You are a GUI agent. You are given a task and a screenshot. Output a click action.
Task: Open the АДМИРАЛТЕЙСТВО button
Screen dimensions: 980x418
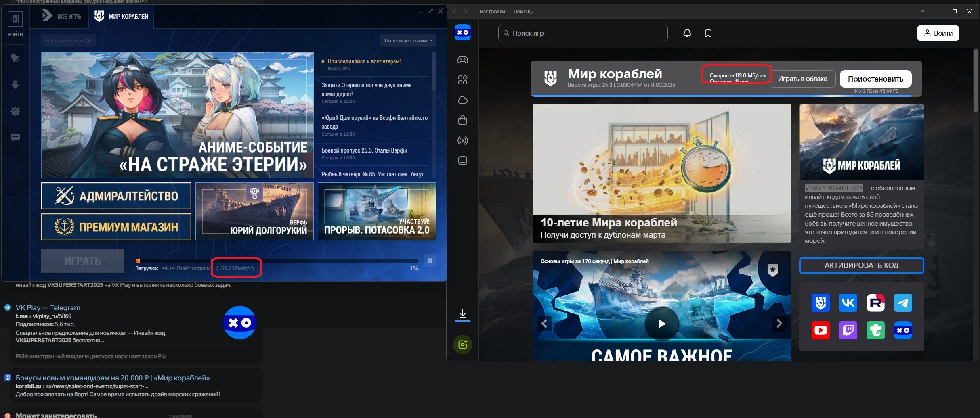pos(116,196)
